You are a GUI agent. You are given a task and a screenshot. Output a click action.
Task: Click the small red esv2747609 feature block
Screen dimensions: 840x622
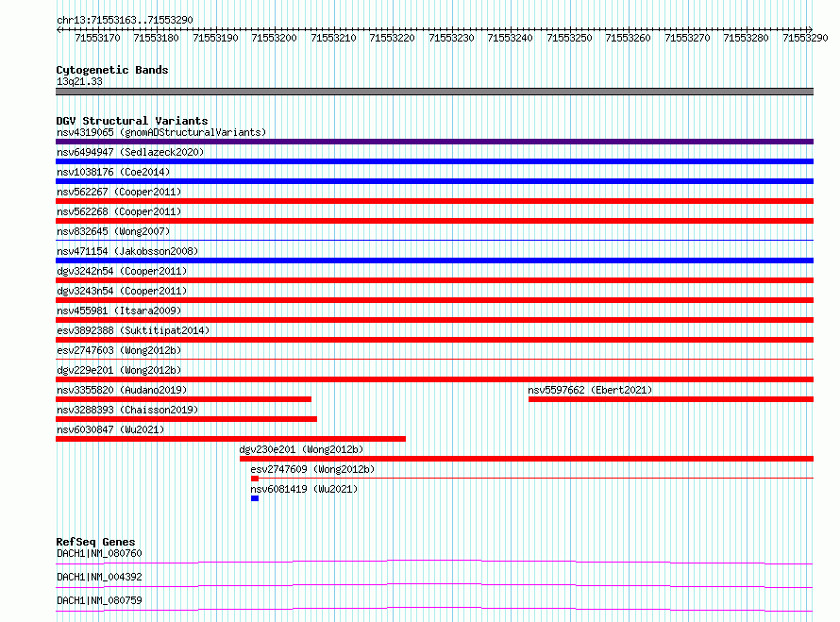[255, 479]
